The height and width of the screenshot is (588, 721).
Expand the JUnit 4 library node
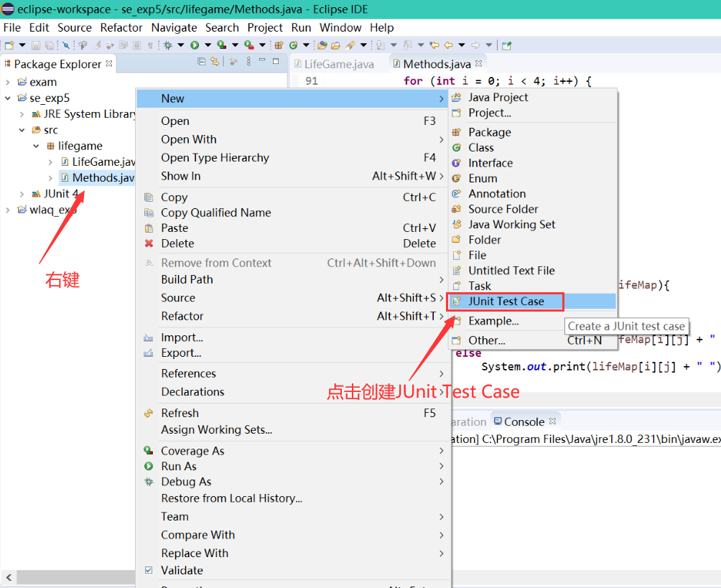pos(22,194)
